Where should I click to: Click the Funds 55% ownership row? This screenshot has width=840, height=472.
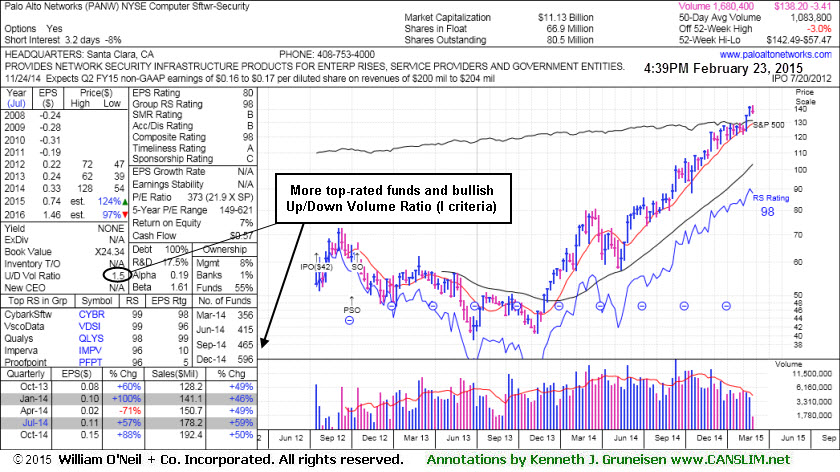(x=225, y=288)
